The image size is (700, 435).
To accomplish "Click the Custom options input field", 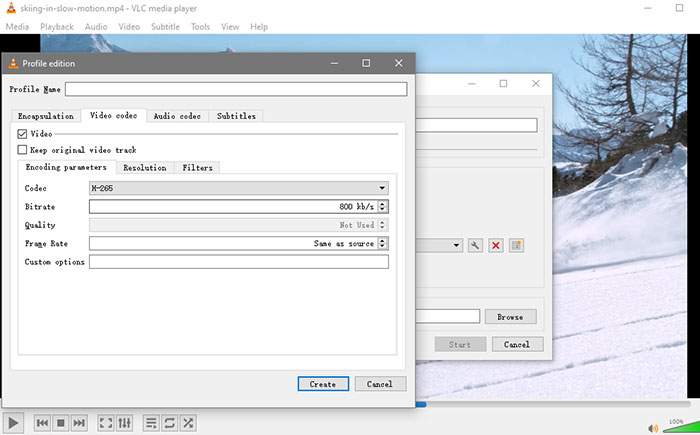I will tap(239, 262).
